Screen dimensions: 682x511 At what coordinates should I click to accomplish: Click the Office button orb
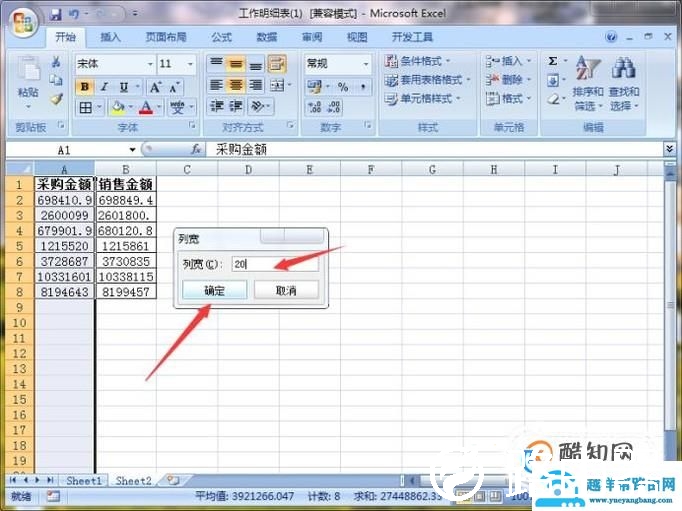pyautogui.click(x=23, y=23)
